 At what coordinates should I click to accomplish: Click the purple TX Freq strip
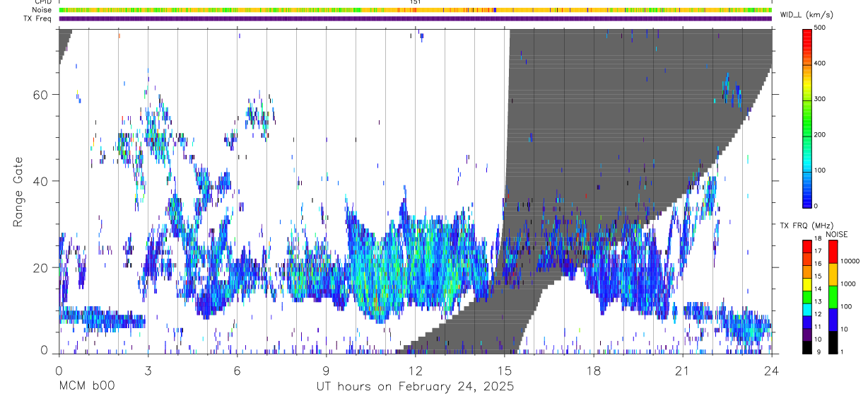click(x=415, y=18)
